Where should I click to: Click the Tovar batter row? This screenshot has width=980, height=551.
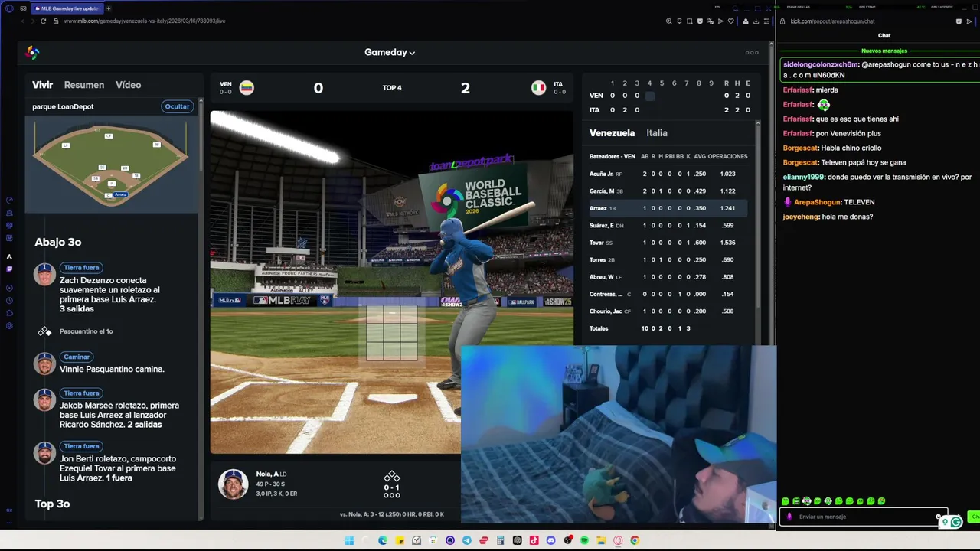point(668,243)
